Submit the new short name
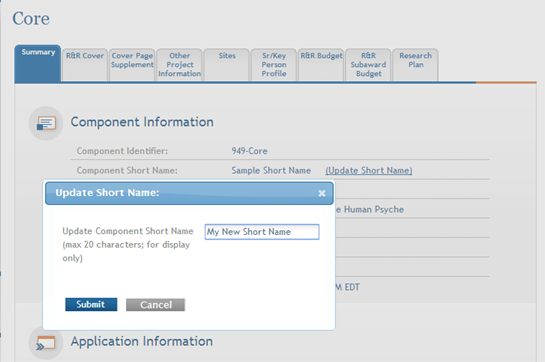Viewport: 545px width, 362px height. click(91, 304)
